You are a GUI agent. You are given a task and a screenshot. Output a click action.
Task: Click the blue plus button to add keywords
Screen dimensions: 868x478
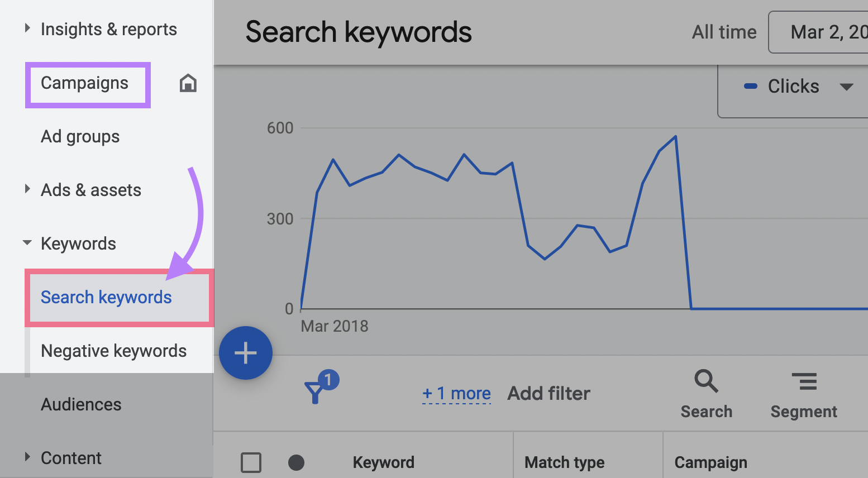coord(246,352)
